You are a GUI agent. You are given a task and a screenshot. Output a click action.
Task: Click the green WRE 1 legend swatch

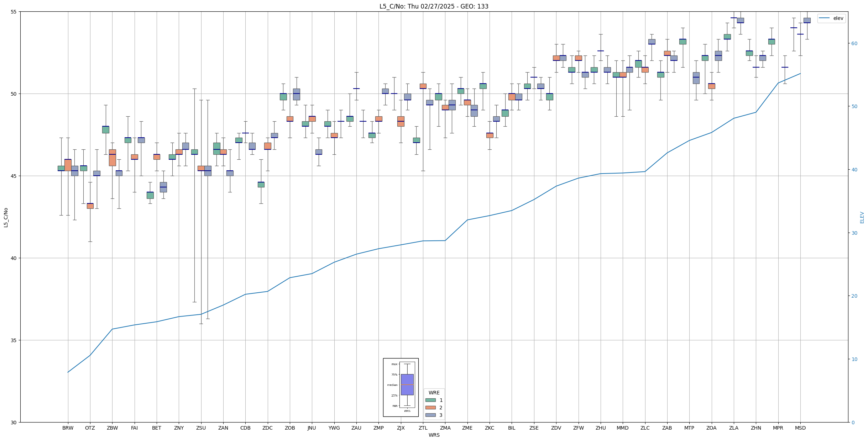tap(430, 400)
